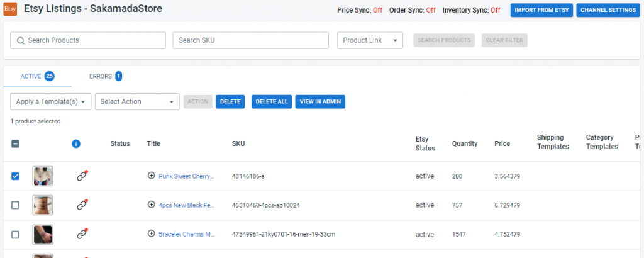The height and width of the screenshot is (258, 644).
Task: Focus the Search SKU input field
Action: coord(250,40)
